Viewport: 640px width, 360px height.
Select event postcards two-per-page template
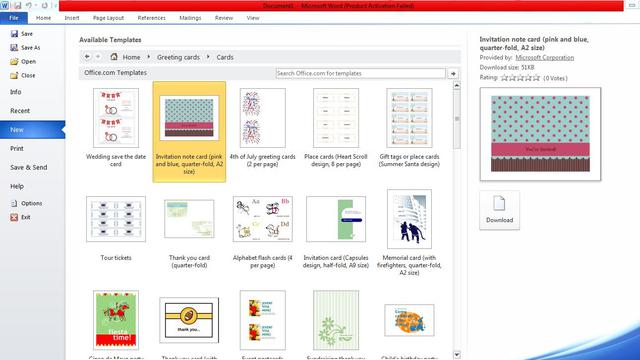(262, 320)
